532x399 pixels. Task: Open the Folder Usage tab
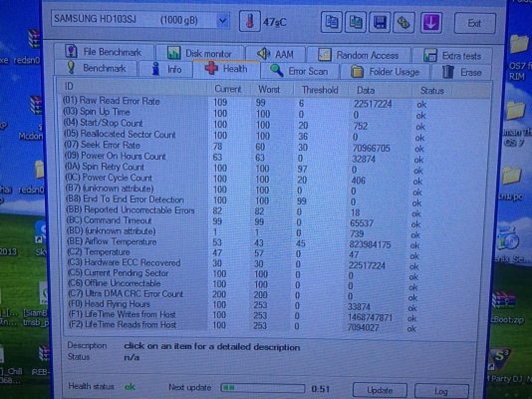(x=386, y=72)
